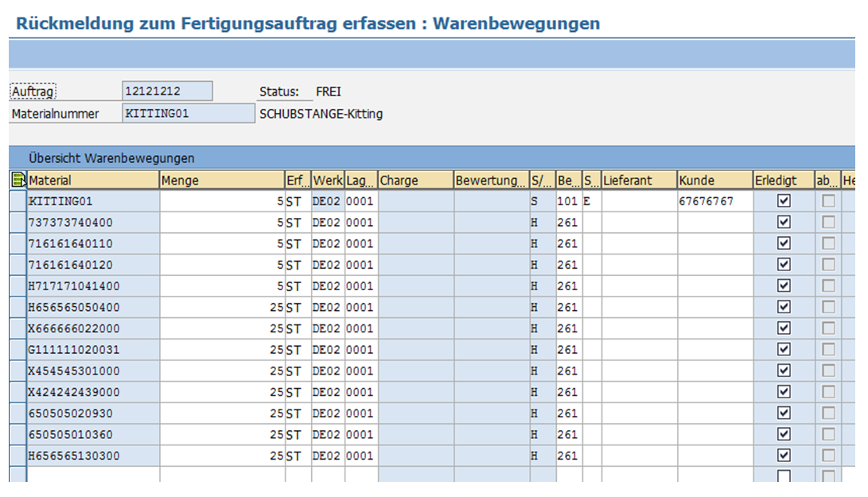Click the select-all icon in table corner
This screenshot has height=497, width=868.
tap(18, 181)
